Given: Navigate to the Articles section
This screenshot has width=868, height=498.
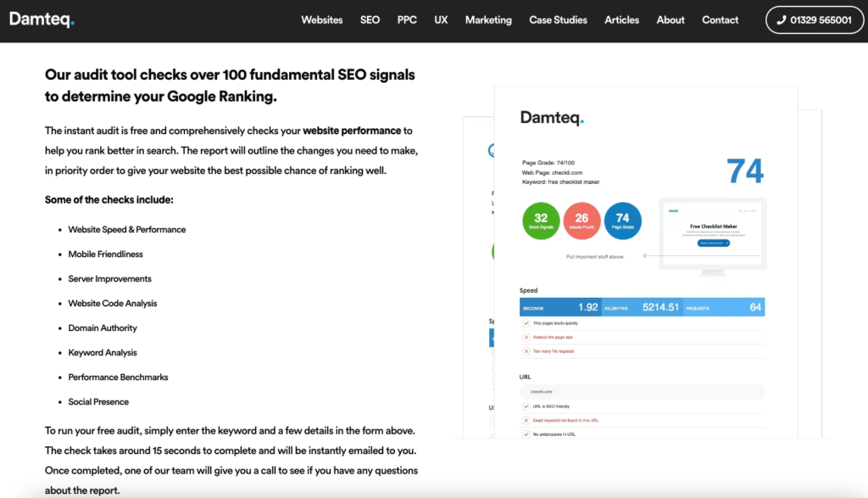Looking at the screenshot, I should pos(621,20).
